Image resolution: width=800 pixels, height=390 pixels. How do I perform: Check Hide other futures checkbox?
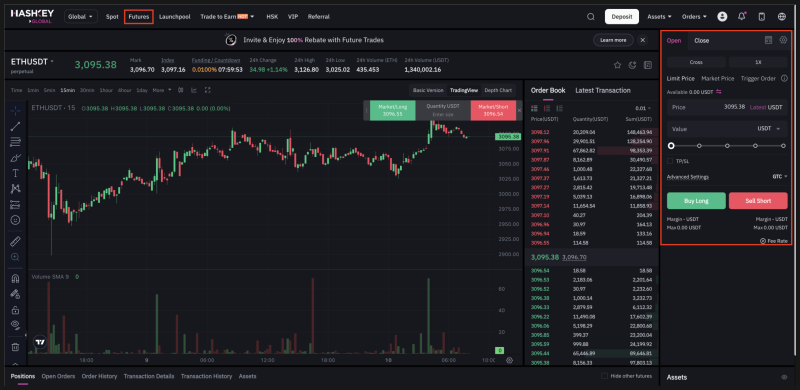(x=605, y=376)
